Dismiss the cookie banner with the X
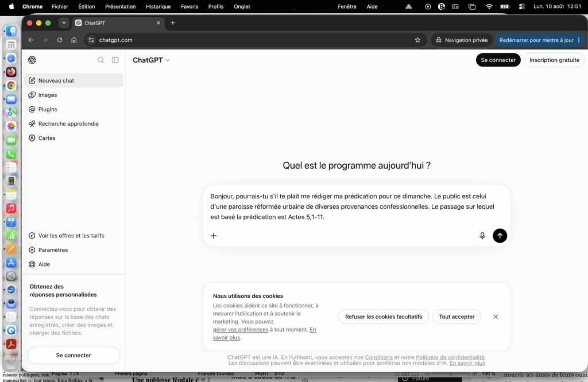Screen dimensions: 588x382 coord(496,317)
